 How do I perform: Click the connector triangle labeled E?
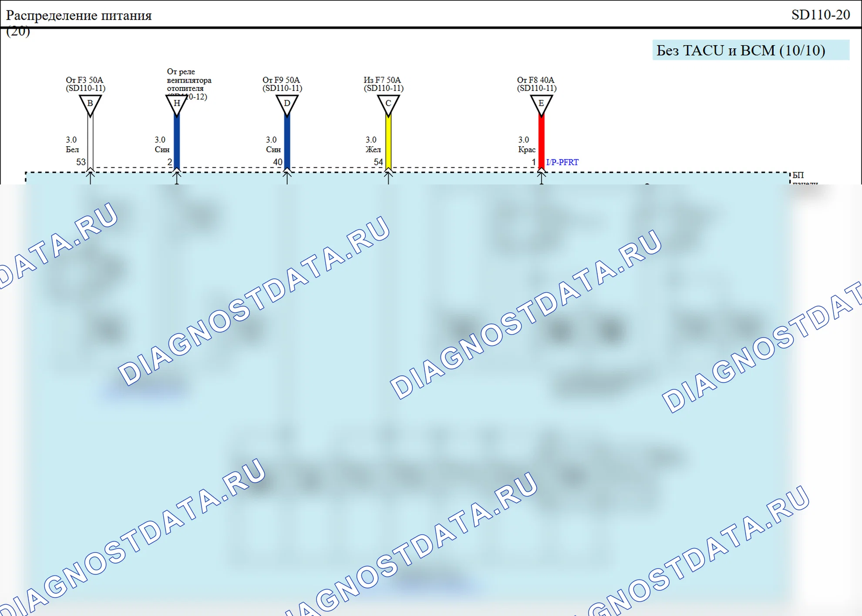pyautogui.click(x=541, y=105)
